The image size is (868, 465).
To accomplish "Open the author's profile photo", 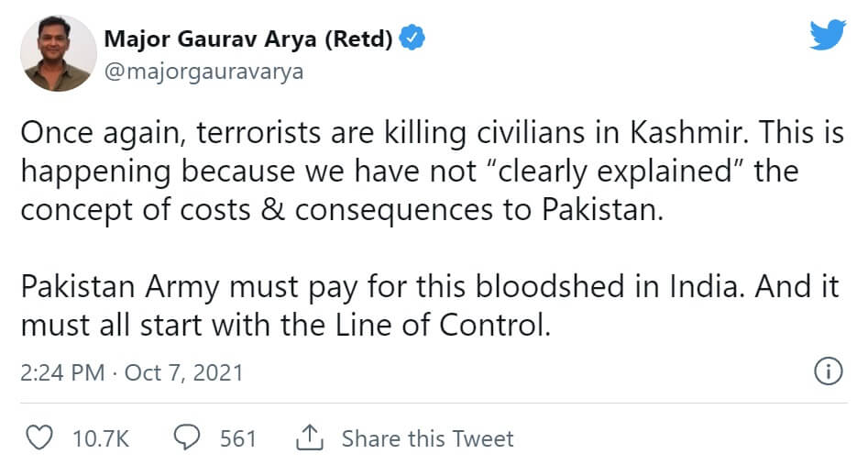I will tap(58, 53).
